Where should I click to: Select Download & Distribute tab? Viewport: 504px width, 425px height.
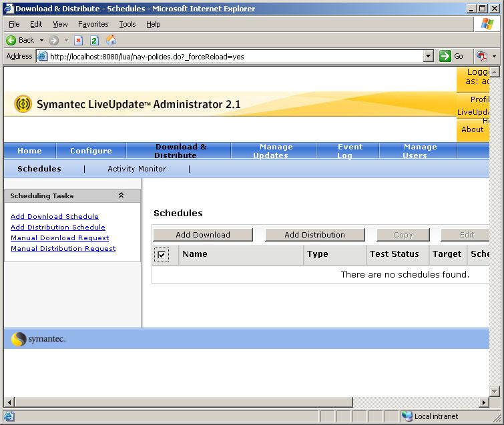[179, 151]
